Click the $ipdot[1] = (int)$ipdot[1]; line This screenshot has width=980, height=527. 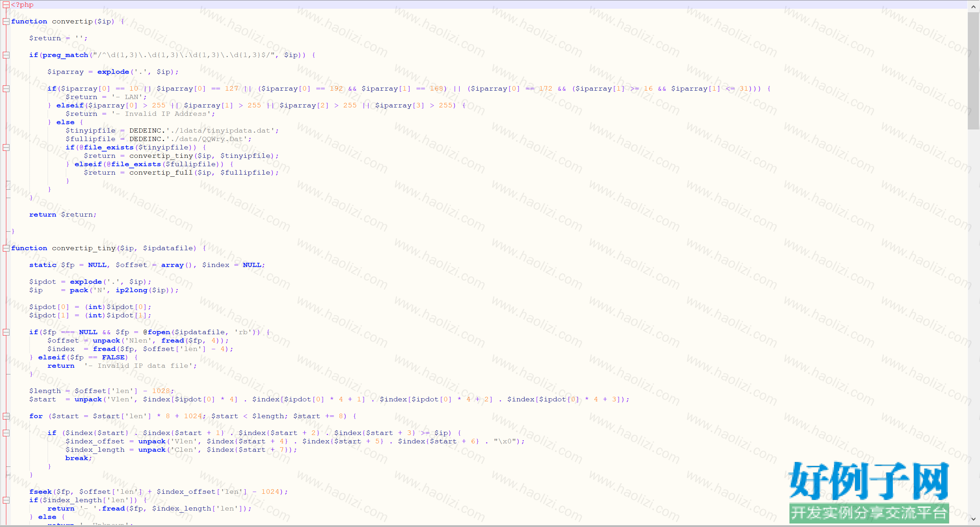pyautogui.click(x=90, y=315)
